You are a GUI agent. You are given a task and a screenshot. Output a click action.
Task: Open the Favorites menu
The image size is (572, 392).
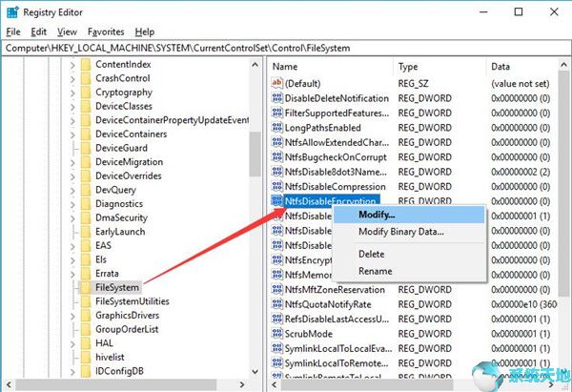click(x=106, y=31)
